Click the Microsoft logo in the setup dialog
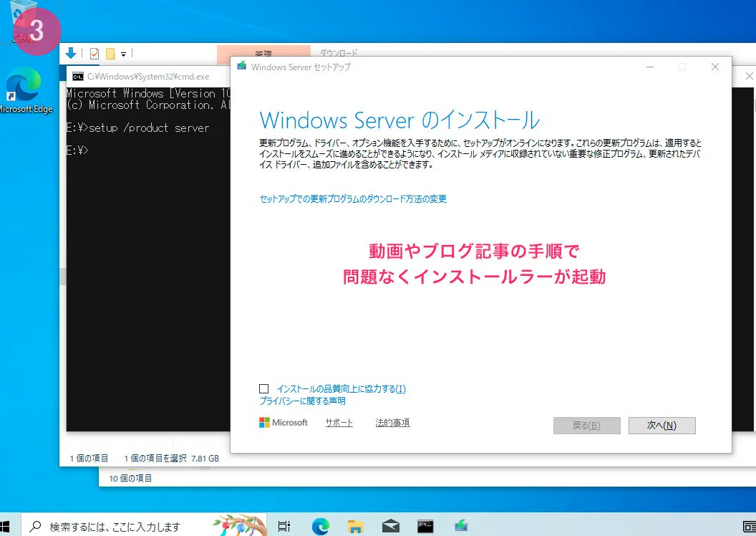This screenshot has height=536, width=756. click(283, 423)
